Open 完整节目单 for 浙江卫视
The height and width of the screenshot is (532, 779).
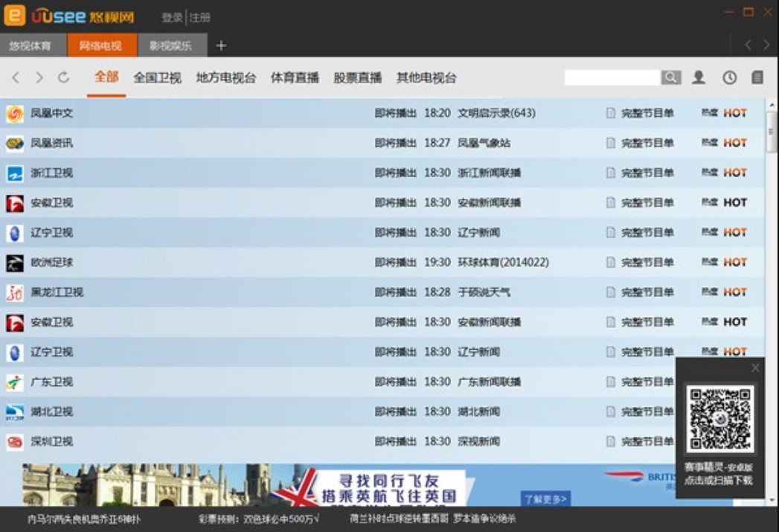click(647, 173)
